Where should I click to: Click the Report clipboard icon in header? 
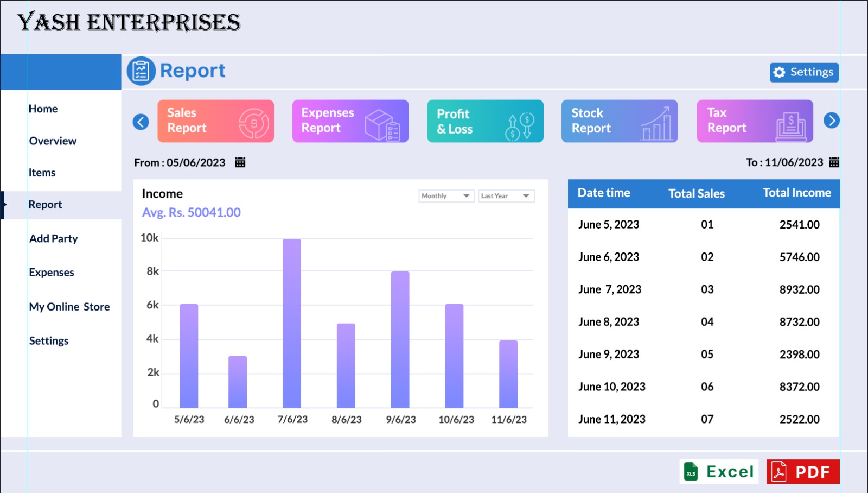[141, 71]
